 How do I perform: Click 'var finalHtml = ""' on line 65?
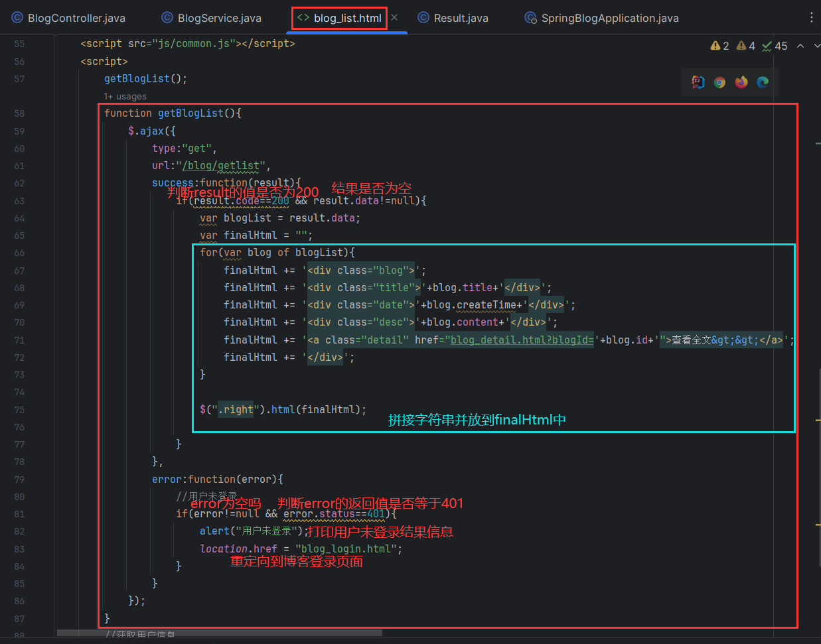(x=256, y=235)
